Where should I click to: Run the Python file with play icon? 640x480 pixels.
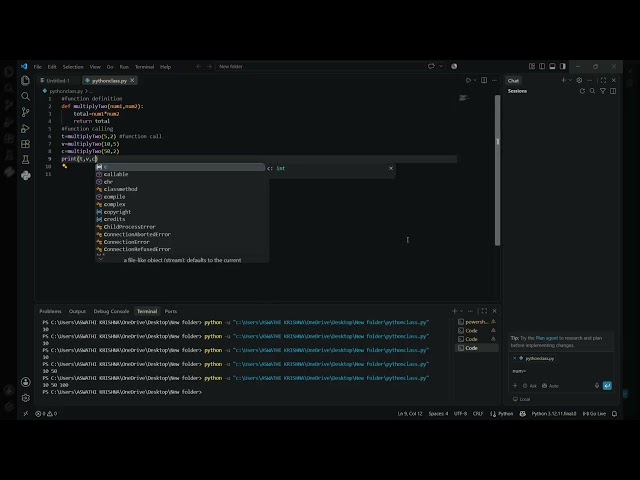click(x=468, y=80)
